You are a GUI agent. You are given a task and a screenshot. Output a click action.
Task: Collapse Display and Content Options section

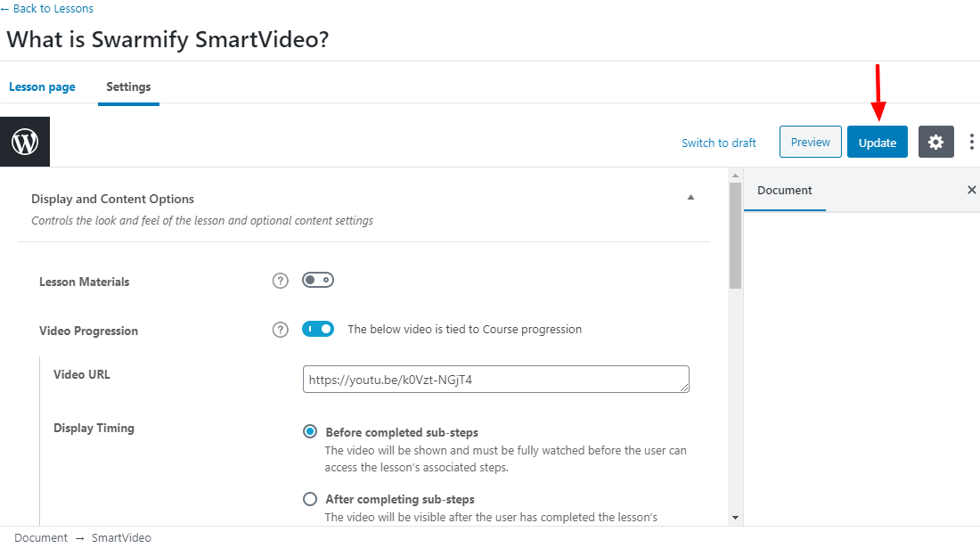pyautogui.click(x=690, y=198)
